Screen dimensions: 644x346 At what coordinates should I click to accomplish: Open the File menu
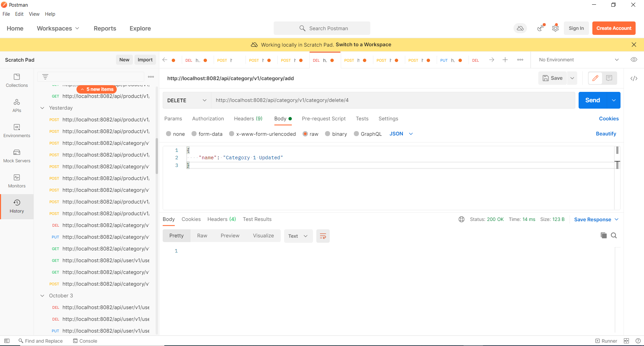(x=6, y=14)
